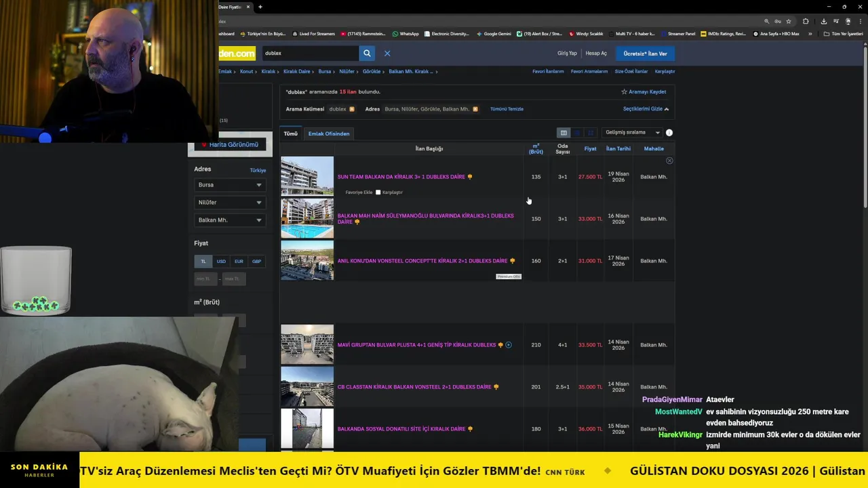Open the Rammstein YouTube bookmark
This screenshot has width=868, height=488.
click(x=363, y=33)
